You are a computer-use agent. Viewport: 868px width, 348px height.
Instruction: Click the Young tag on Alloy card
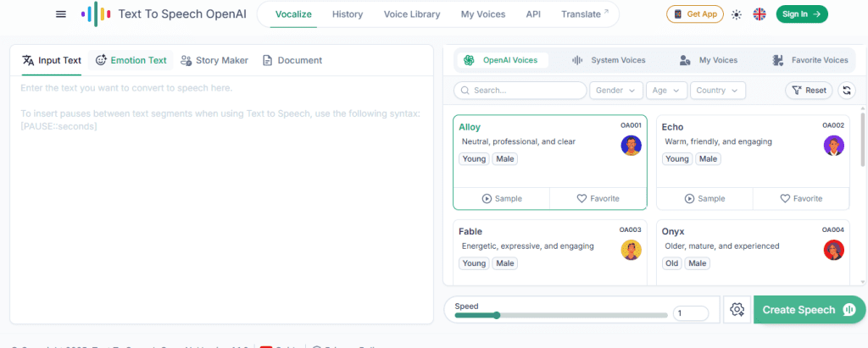click(474, 159)
